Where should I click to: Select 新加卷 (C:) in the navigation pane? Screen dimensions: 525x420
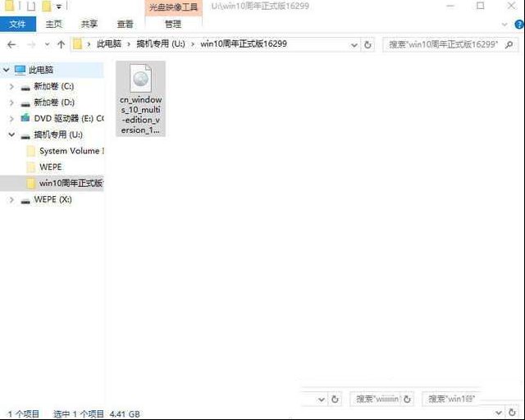[x=54, y=86]
